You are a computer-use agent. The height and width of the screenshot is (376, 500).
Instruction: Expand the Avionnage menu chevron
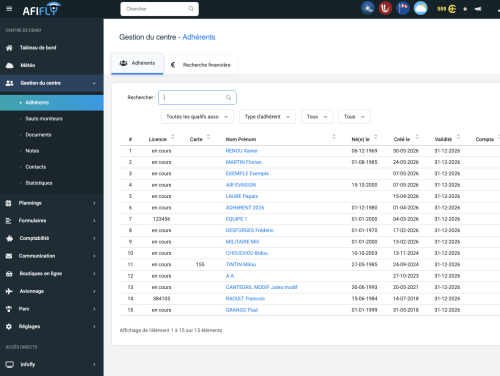[x=94, y=291]
